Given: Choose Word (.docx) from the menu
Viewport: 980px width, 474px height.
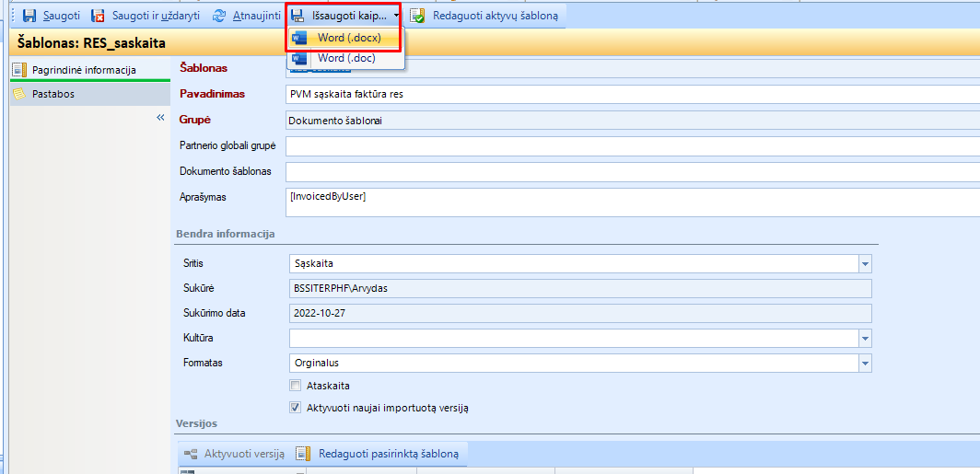Looking at the screenshot, I should (349, 38).
